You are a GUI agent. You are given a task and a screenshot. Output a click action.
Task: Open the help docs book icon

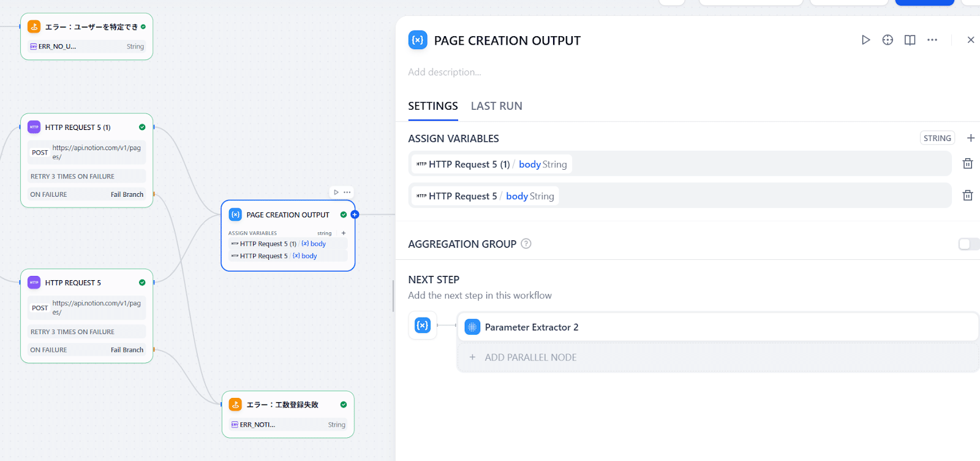[x=910, y=40]
